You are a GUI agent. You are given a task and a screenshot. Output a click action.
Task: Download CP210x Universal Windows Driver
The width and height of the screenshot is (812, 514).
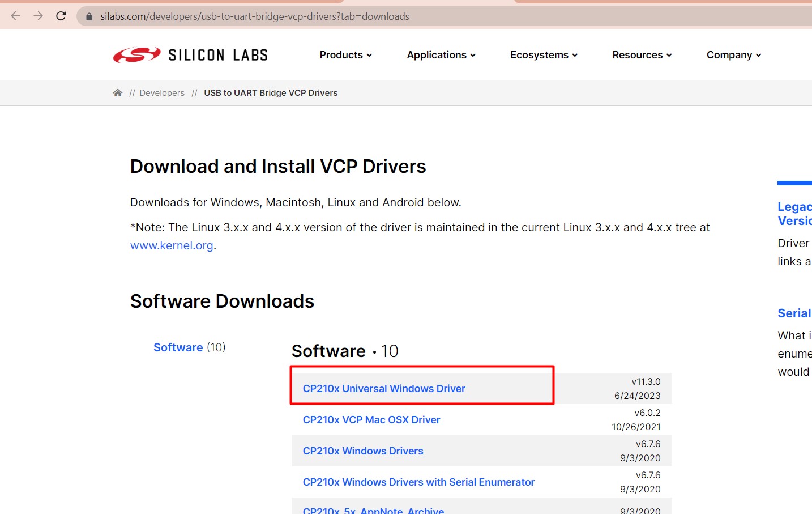pyautogui.click(x=384, y=389)
